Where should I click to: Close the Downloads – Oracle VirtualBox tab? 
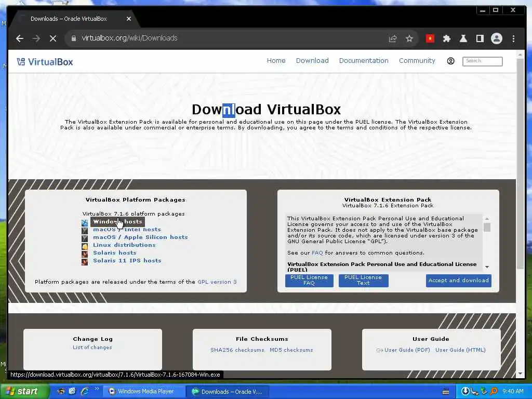tap(129, 19)
